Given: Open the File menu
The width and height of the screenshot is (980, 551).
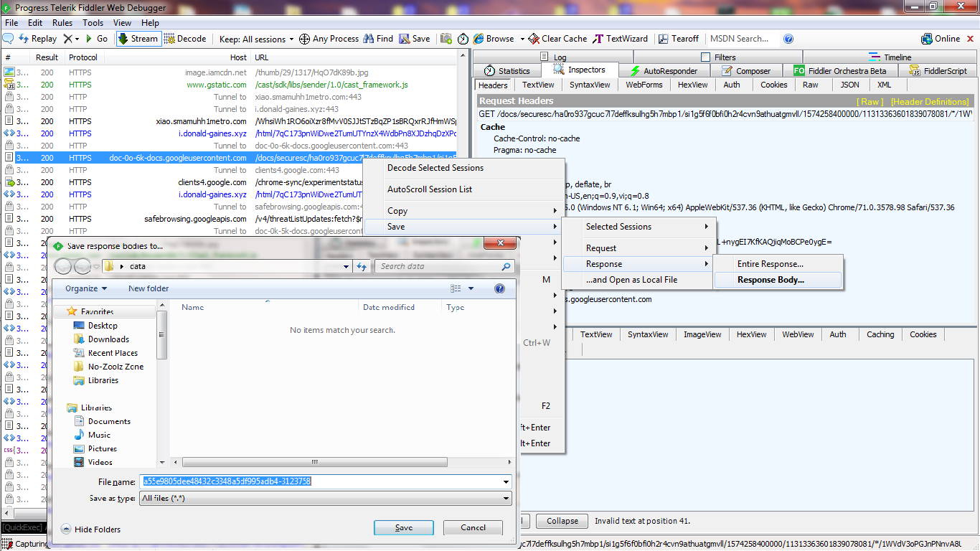Looking at the screenshot, I should (11, 23).
